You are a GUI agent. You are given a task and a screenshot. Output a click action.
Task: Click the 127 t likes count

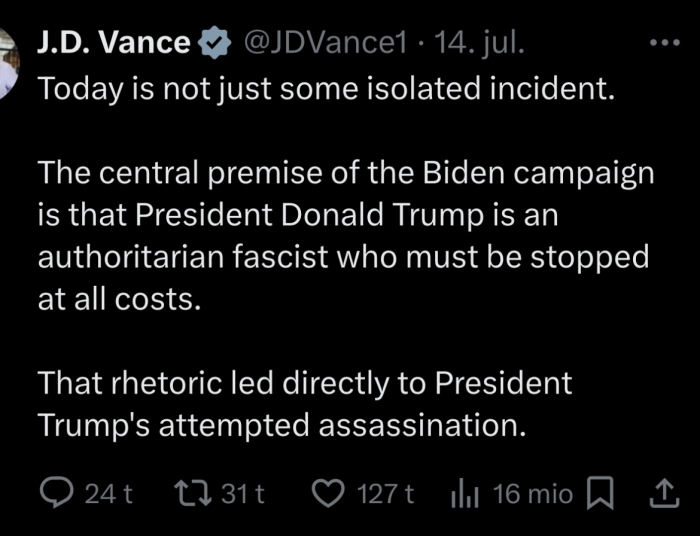click(386, 493)
